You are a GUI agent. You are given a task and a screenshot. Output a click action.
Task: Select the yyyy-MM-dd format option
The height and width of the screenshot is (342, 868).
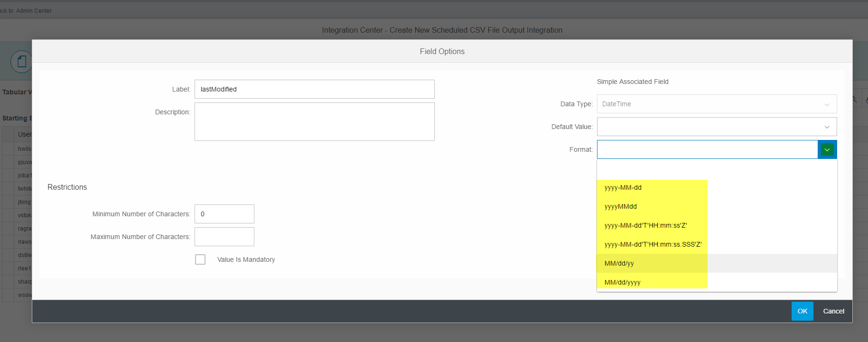pyautogui.click(x=717, y=187)
